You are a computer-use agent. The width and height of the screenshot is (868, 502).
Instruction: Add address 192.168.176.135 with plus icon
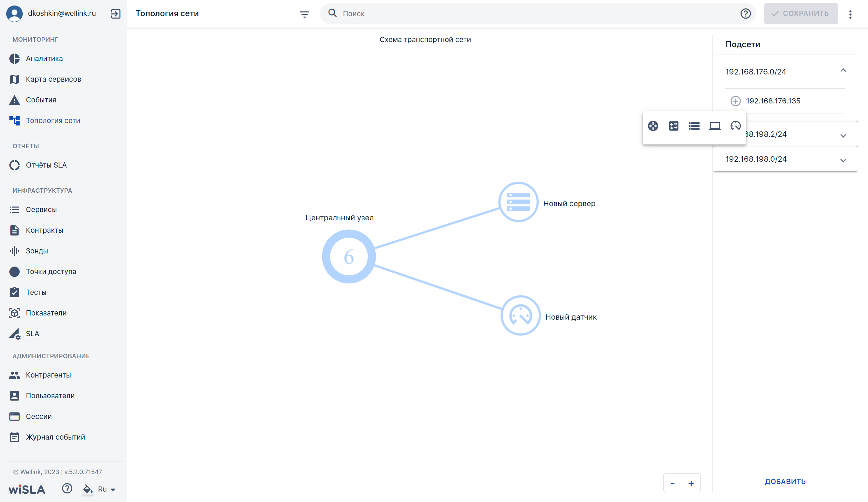click(735, 101)
